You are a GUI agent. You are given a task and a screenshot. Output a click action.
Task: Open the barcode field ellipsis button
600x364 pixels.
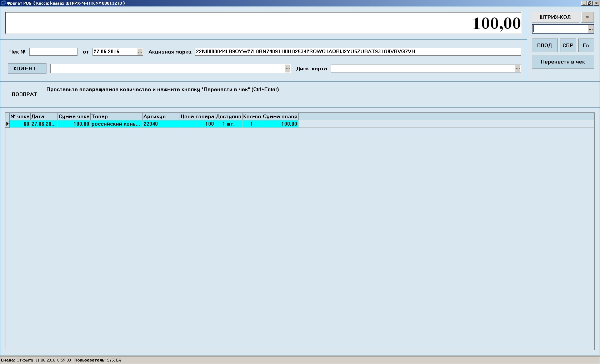coord(591,29)
